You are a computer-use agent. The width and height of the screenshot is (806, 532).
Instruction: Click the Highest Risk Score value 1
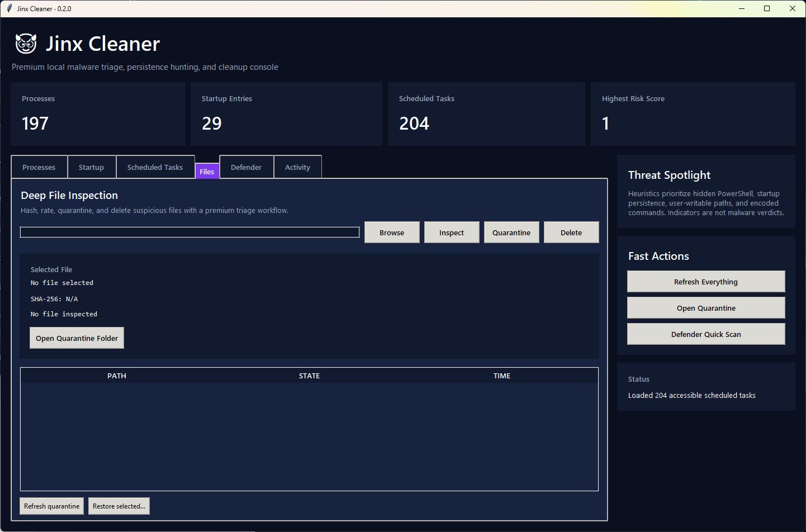(605, 123)
